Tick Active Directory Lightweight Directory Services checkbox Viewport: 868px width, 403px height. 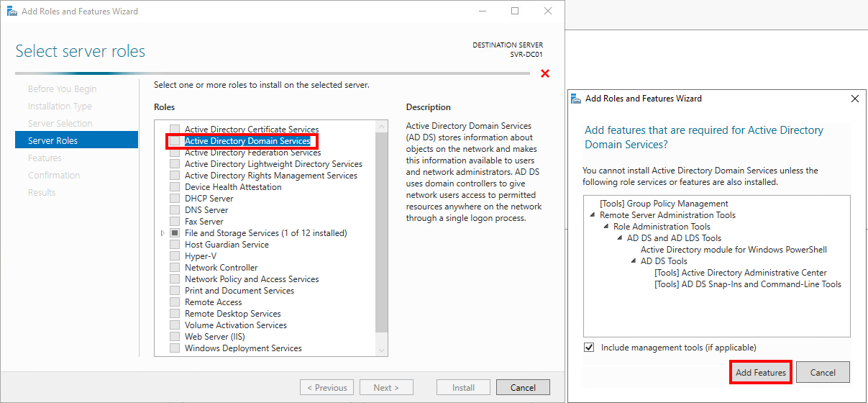pos(175,164)
